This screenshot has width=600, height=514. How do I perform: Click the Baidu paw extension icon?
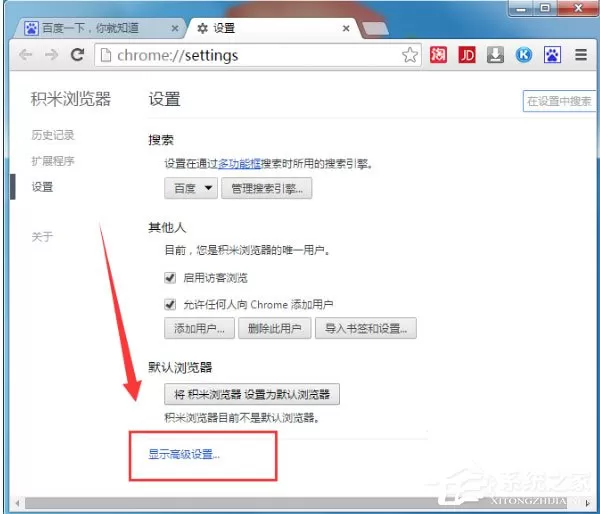[x=552, y=55]
